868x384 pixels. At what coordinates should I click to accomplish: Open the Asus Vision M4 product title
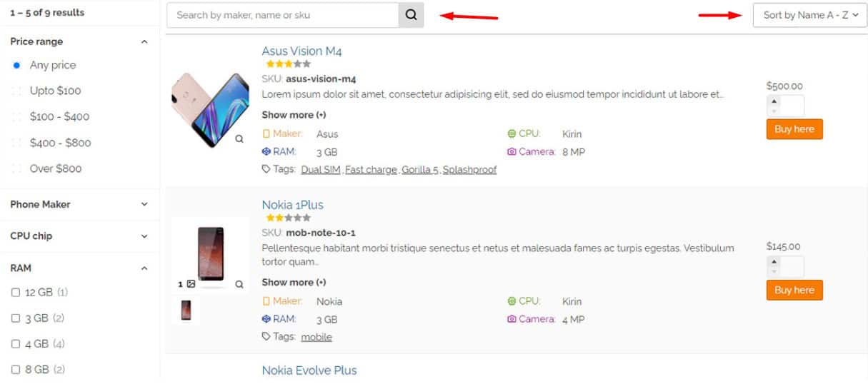(x=301, y=51)
